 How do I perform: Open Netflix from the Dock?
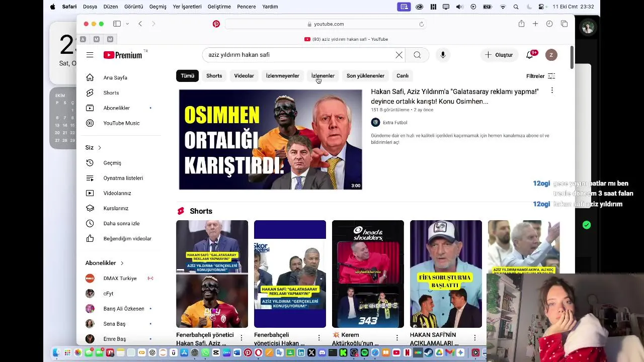407,353
